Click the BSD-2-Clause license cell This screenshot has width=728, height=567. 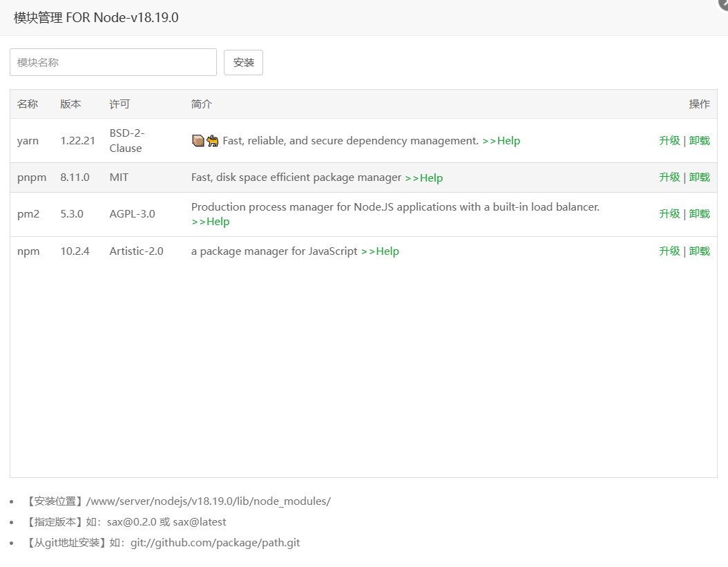[x=127, y=141]
